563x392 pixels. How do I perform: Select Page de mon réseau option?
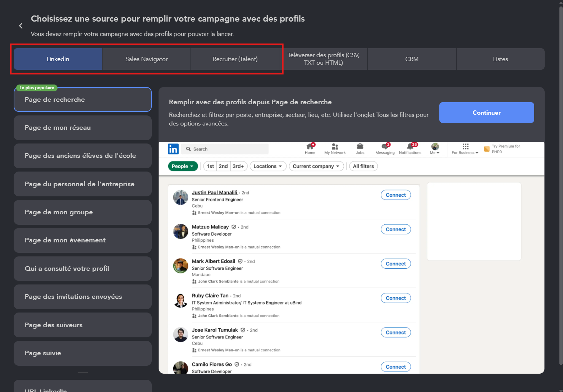pos(83,128)
